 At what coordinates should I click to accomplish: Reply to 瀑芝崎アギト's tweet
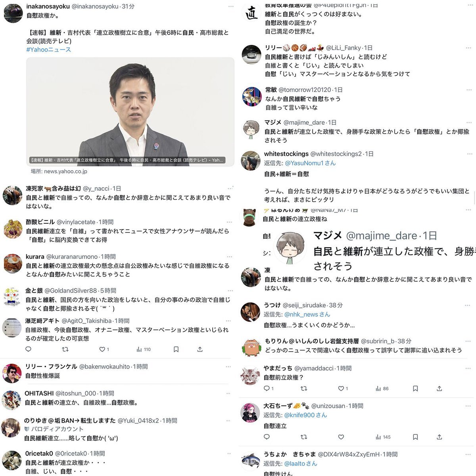[28, 349]
